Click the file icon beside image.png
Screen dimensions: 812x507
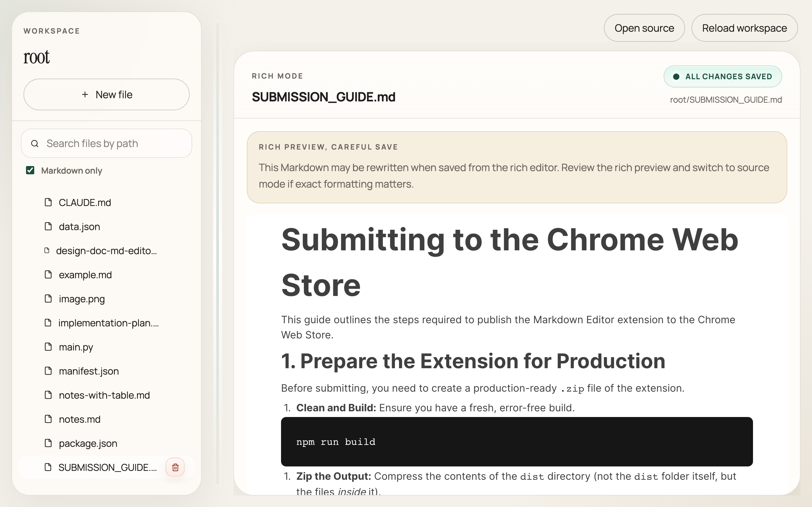point(48,298)
